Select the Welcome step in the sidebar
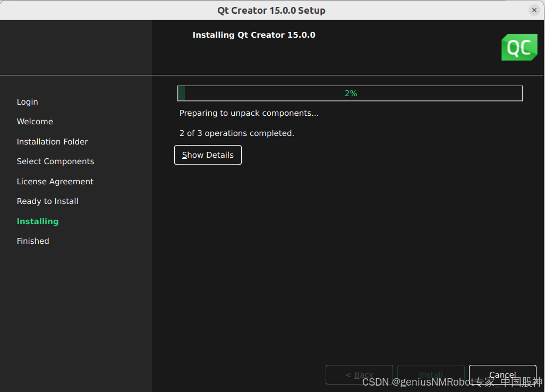This screenshot has width=545, height=392. click(35, 121)
